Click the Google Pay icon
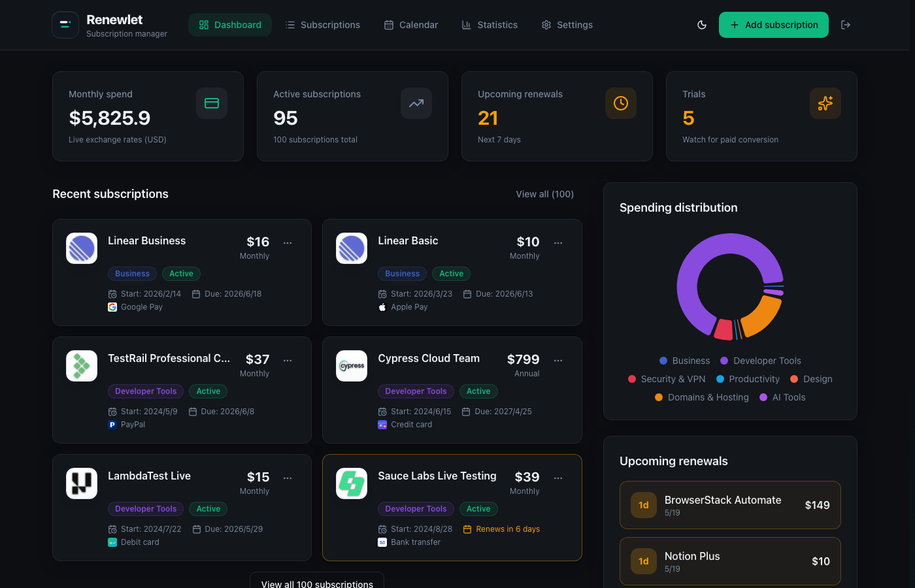This screenshot has width=915, height=588. coord(112,307)
